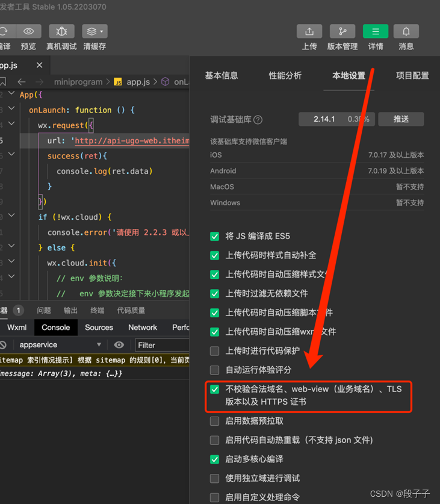Screen dimensions: 440x504
Task: Switch to 基本信息 tab
Action: [x=222, y=75]
